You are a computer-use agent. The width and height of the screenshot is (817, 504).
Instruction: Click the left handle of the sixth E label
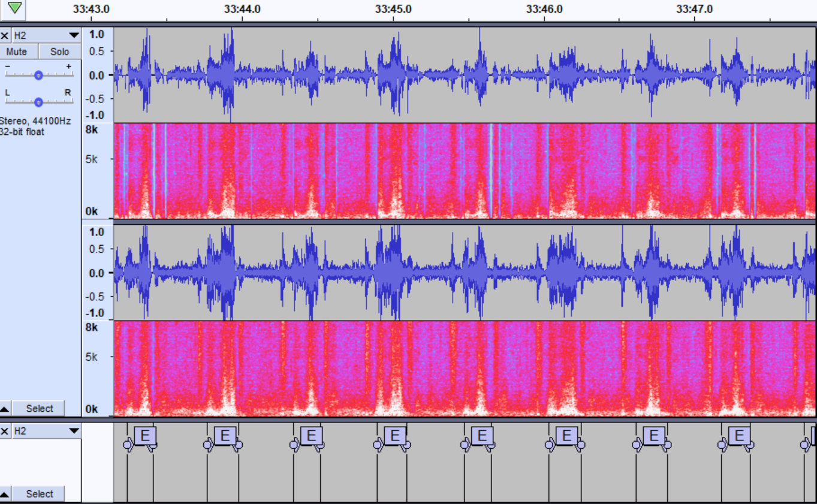pos(548,445)
